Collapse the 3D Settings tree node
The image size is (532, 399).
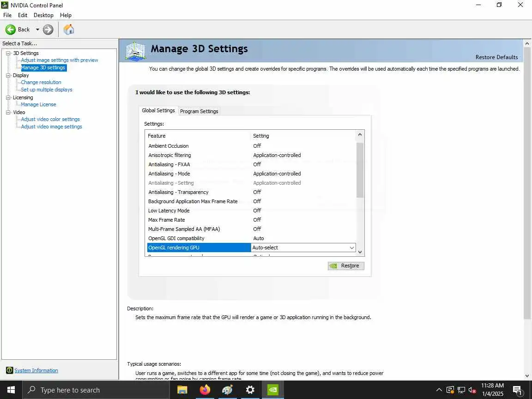(x=8, y=53)
